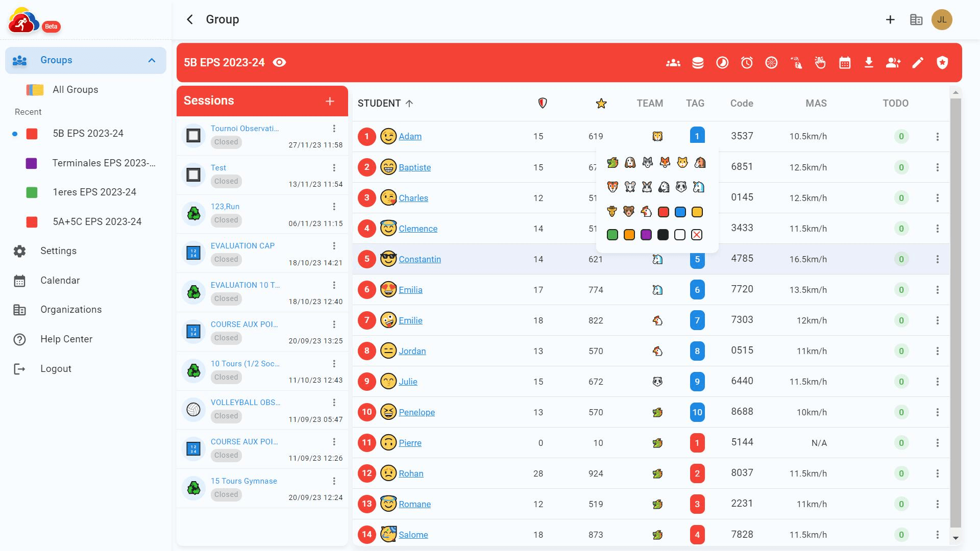Pick the dragon team emoji in picker
Viewport: 980px width, 551px height.
point(612,163)
